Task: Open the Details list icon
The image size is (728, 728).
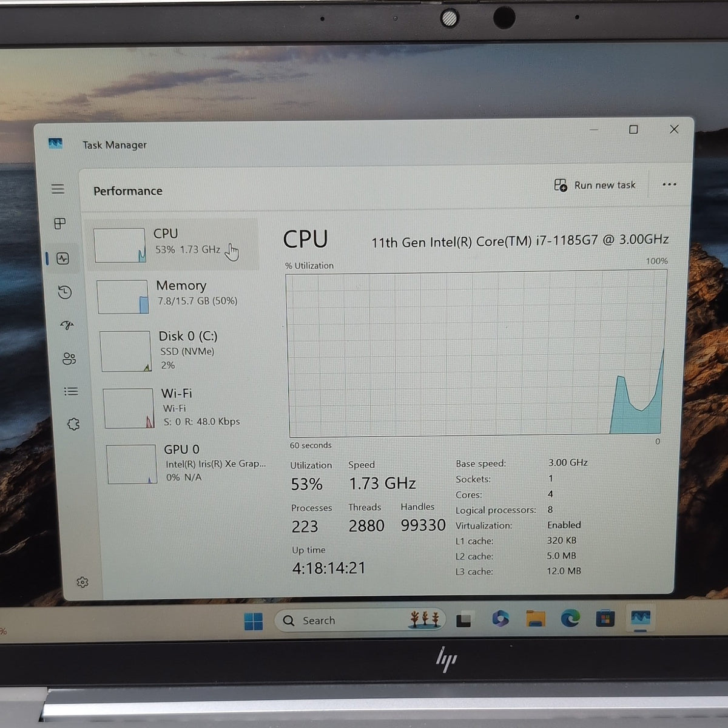Action: [x=71, y=391]
